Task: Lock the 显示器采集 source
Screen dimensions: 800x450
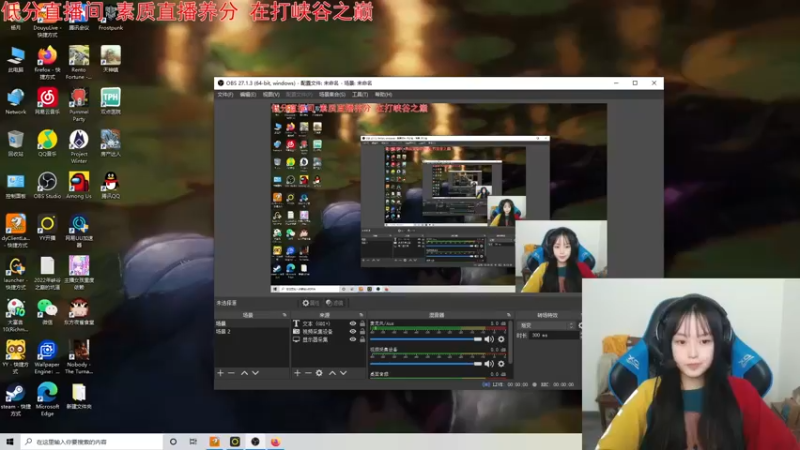Action: pyautogui.click(x=362, y=339)
